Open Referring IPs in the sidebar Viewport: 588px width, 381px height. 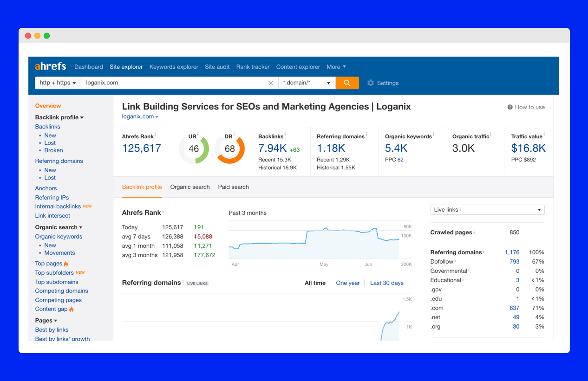[52, 198]
